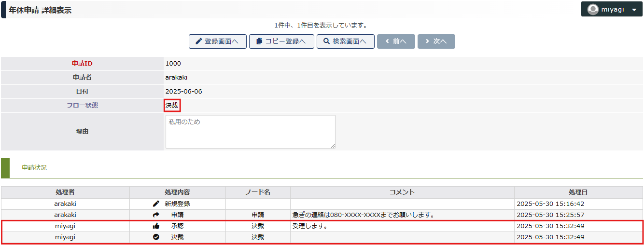Click the 前へ previous button
644x245 pixels.
pos(396,41)
